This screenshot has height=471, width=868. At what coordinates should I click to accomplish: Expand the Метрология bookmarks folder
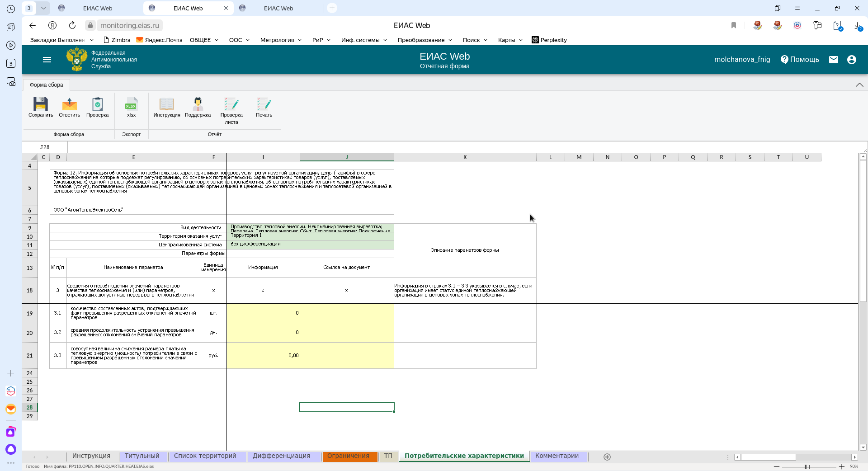(x=281, y=40)
